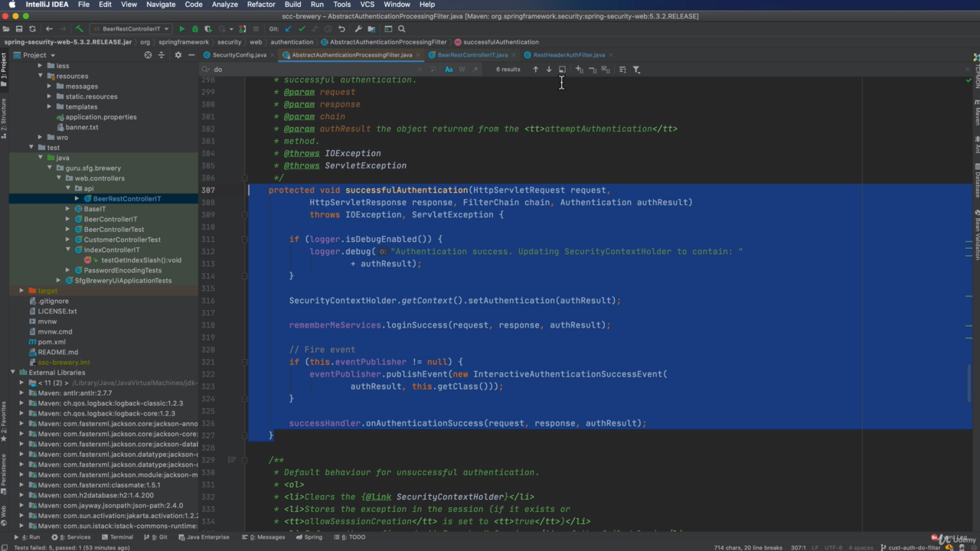
Task: Open the search filter funnel icon
Action: tap(636, 70)
